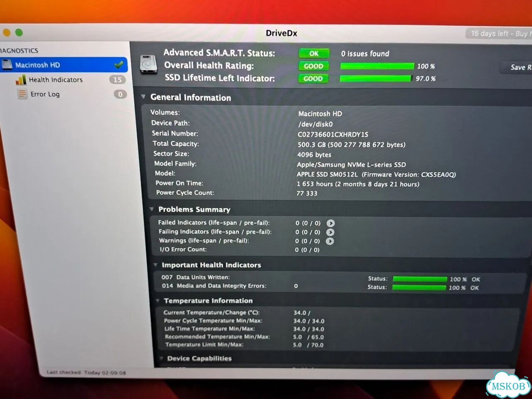This screenshot has width=532, height=399.
Task: Click the Life Time Temperature Min/Max value
Action: tap(308, 329)
